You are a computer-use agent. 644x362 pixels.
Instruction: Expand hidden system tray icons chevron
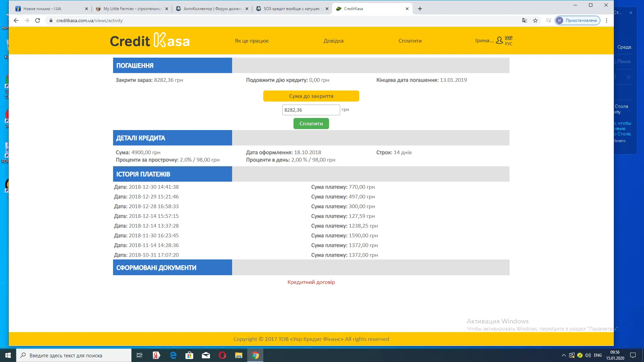click(x=563, y=355)
